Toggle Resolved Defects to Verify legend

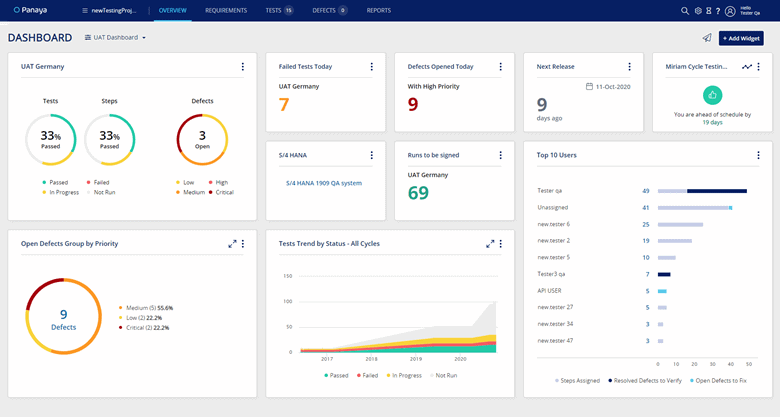coord(645,381)
